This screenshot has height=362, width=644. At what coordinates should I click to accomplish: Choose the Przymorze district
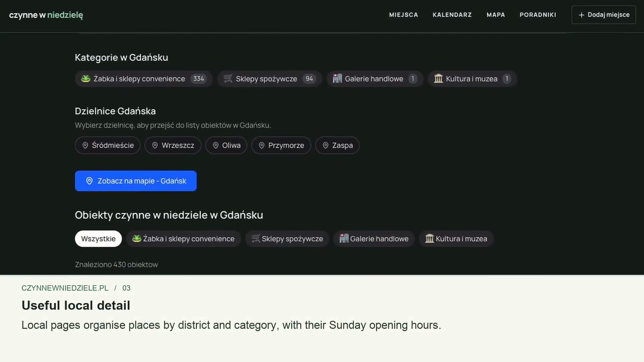tap(281, 145)
